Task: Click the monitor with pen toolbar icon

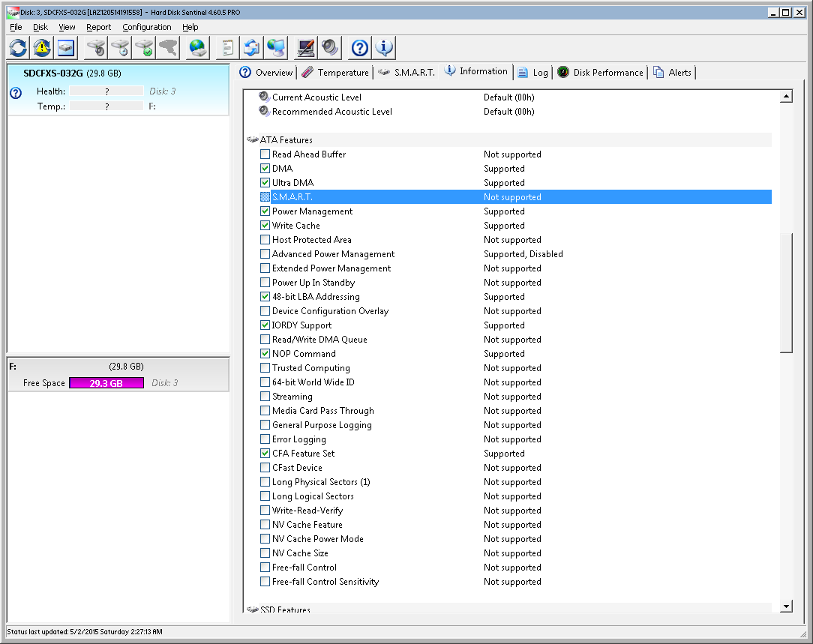Action: coord(306,48)
